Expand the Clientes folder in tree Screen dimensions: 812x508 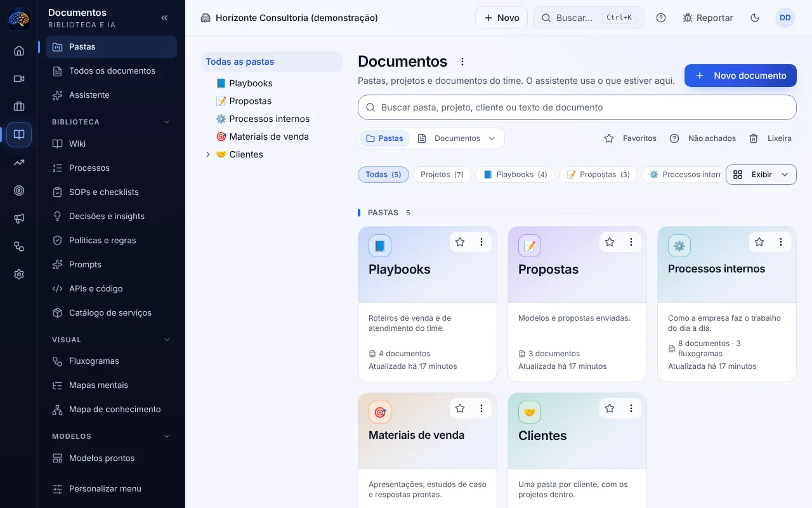click(207, 154)
